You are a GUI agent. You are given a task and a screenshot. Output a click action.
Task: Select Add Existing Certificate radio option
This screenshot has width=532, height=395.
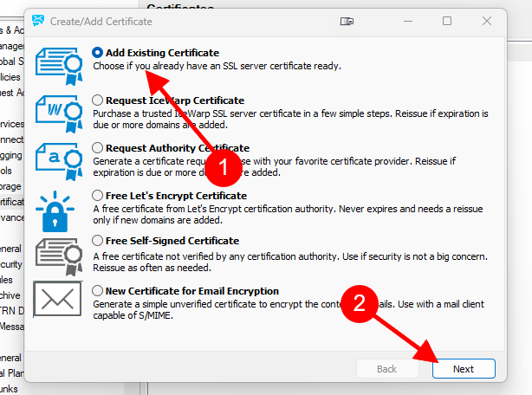[97, 53]
